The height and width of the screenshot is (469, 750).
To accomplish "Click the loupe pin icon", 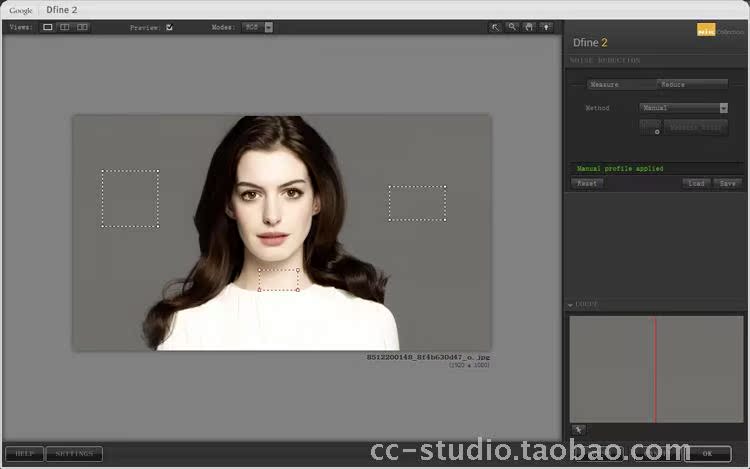I will 578,430.
